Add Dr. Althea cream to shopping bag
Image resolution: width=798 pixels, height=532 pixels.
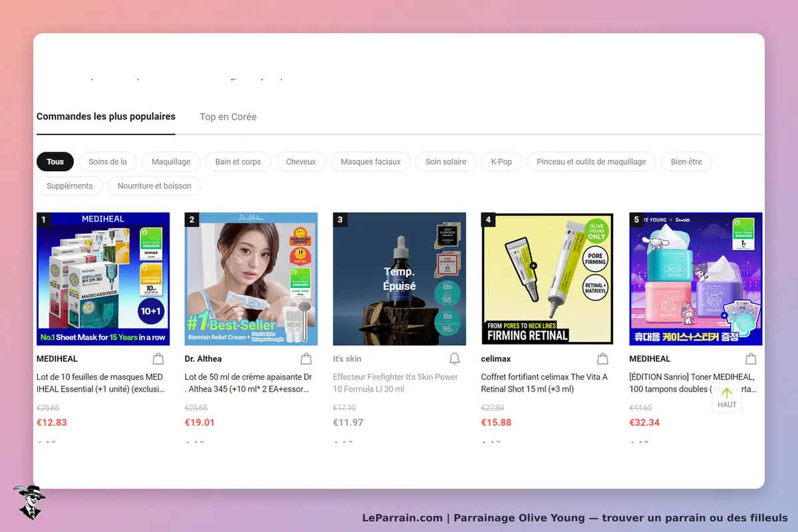click(307, 359)
